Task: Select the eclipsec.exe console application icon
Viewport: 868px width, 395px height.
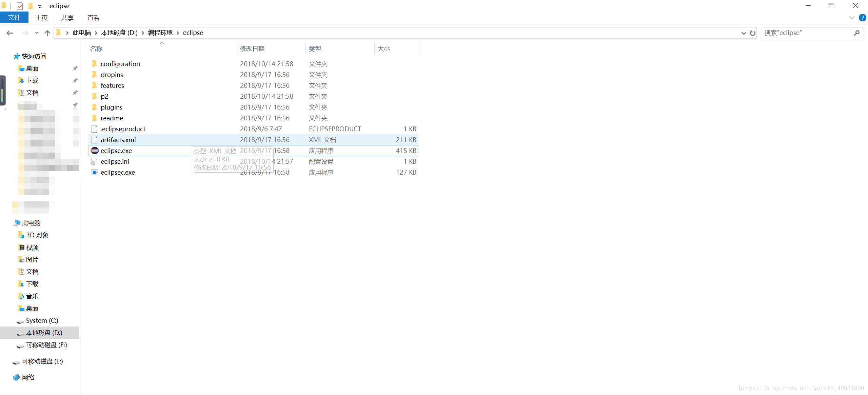Action: (95, 172)
